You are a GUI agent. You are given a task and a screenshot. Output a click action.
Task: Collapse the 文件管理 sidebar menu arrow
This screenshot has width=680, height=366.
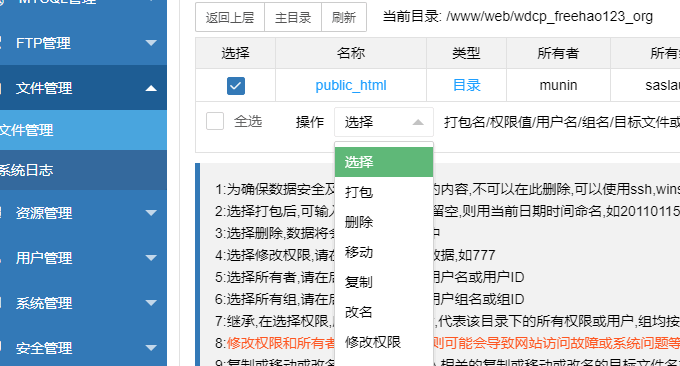(151, 88)
